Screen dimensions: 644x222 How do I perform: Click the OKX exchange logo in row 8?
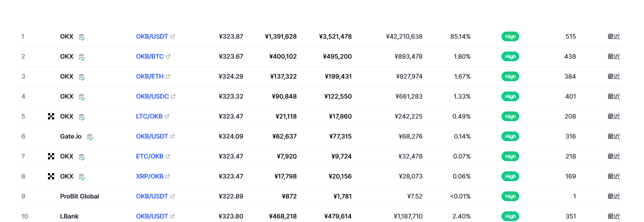coord(51,176)
